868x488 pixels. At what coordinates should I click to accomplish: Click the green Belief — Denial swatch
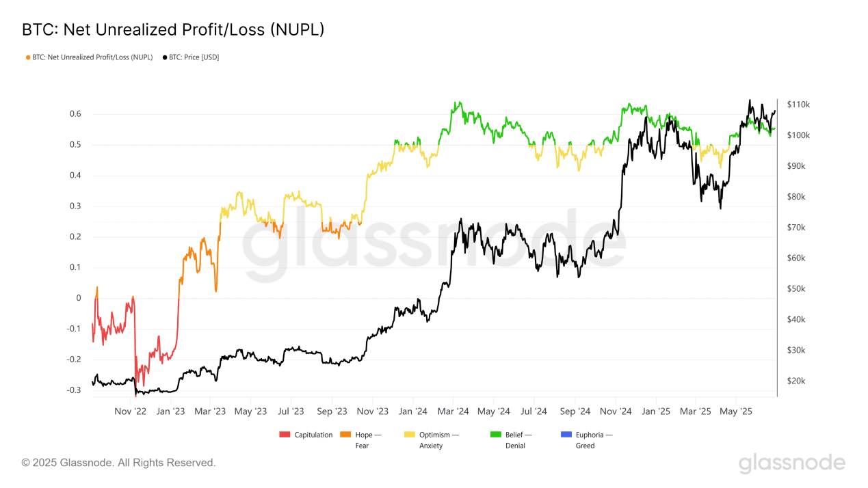pyautogui.click(x=496, y=435)
